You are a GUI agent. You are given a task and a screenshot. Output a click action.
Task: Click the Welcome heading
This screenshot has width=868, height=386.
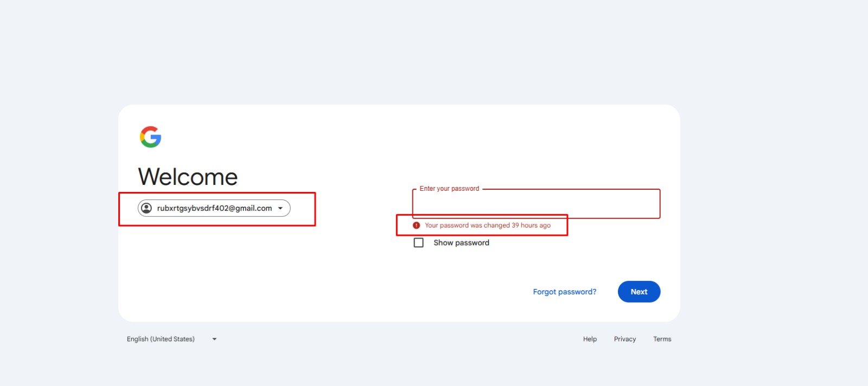(x=188, y=177)
